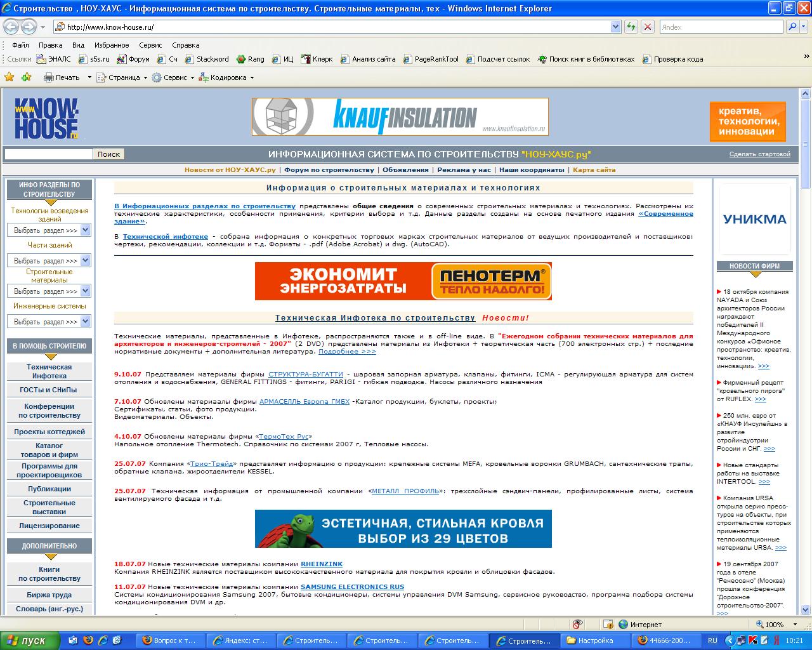Open the Правка menu
This screenshot has width=812, height=650.
point(50,45)
